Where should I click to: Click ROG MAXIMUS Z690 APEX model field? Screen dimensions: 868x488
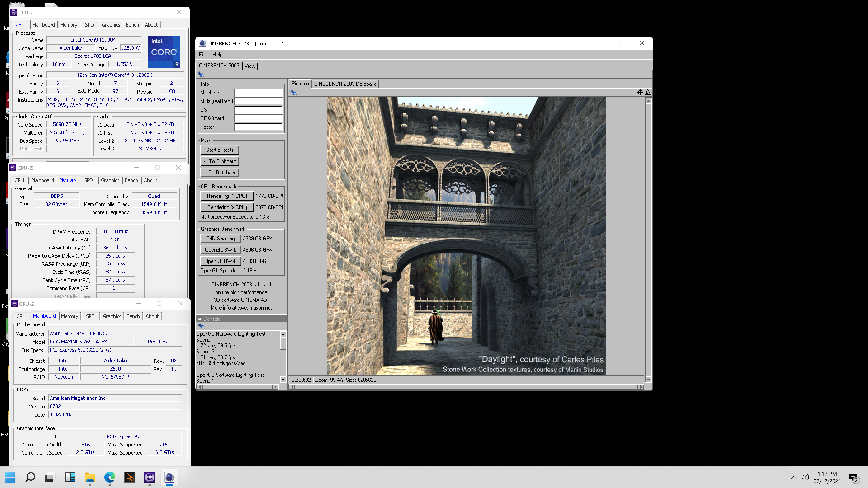pyautogui.click(x=91, y=342)
